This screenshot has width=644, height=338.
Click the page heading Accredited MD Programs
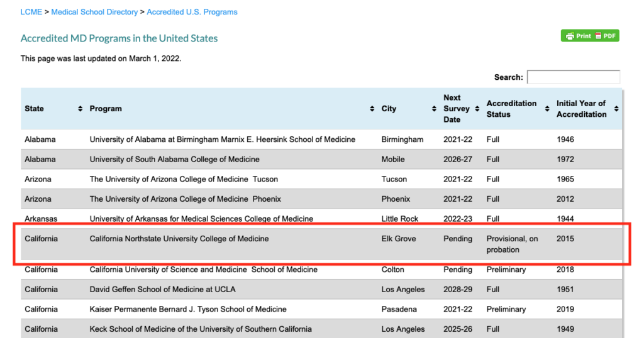click(x=119, y=38)
